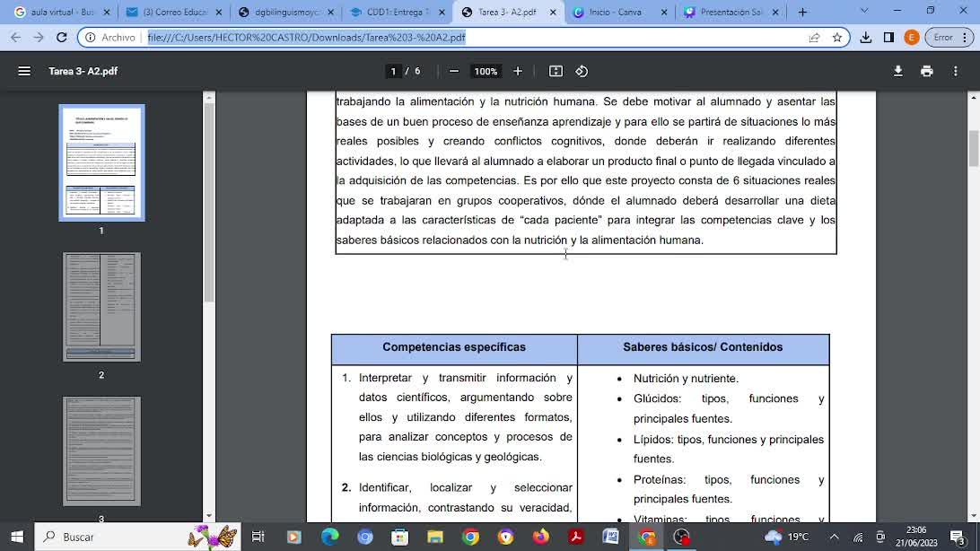Open Microsoft Store from the taskbar
This screenshot has height=551, width=980.
(400, 537)
